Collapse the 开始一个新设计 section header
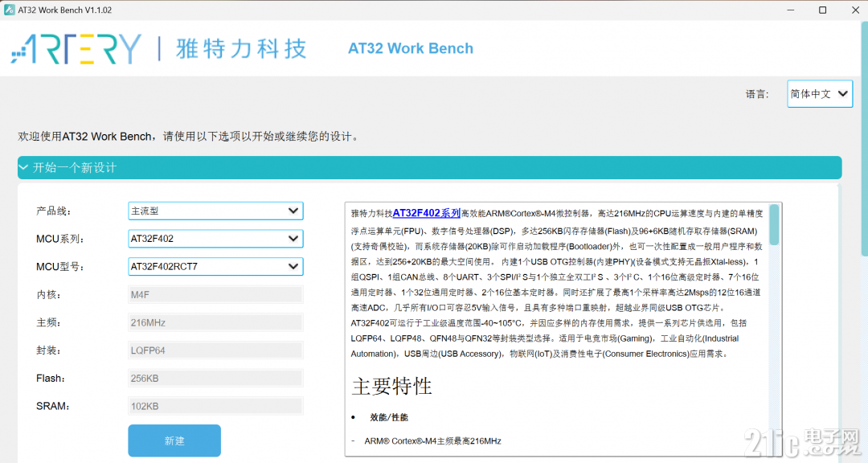The image size is (868, 463). tap(429, 168)
